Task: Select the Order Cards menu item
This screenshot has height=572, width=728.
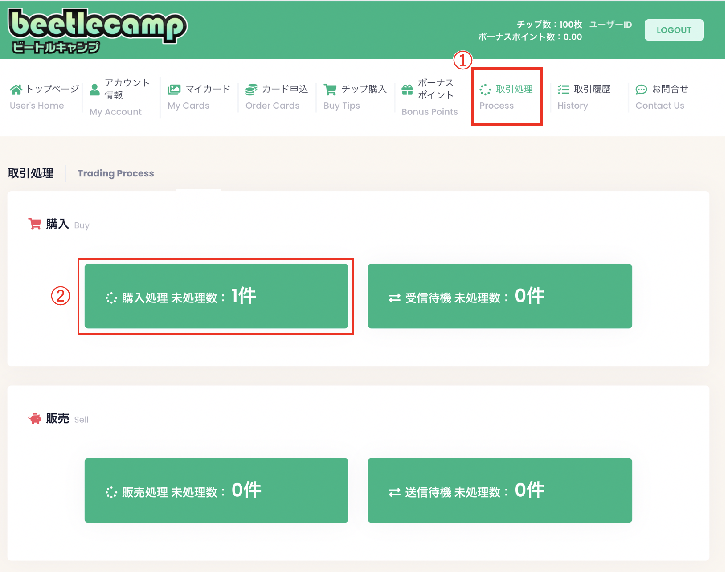Action: 272,106
